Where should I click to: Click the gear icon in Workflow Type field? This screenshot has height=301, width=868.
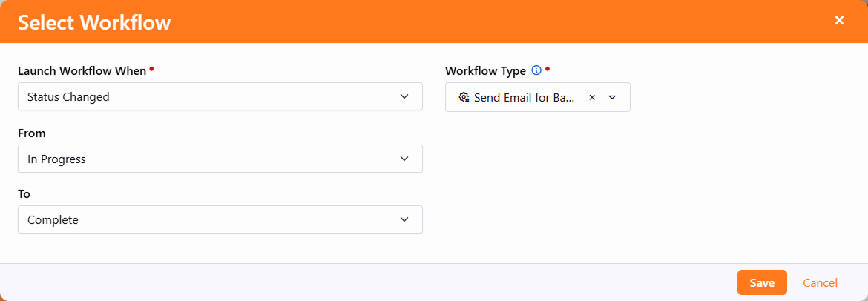[464, 97]
